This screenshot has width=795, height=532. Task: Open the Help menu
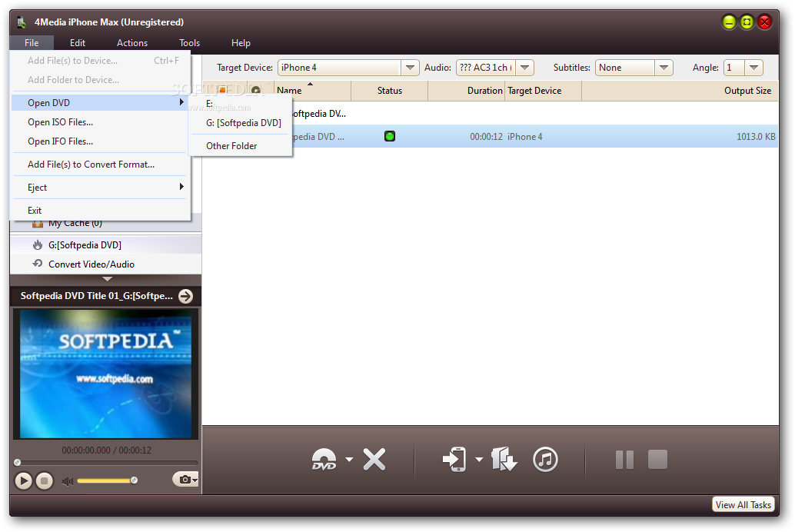241,43
